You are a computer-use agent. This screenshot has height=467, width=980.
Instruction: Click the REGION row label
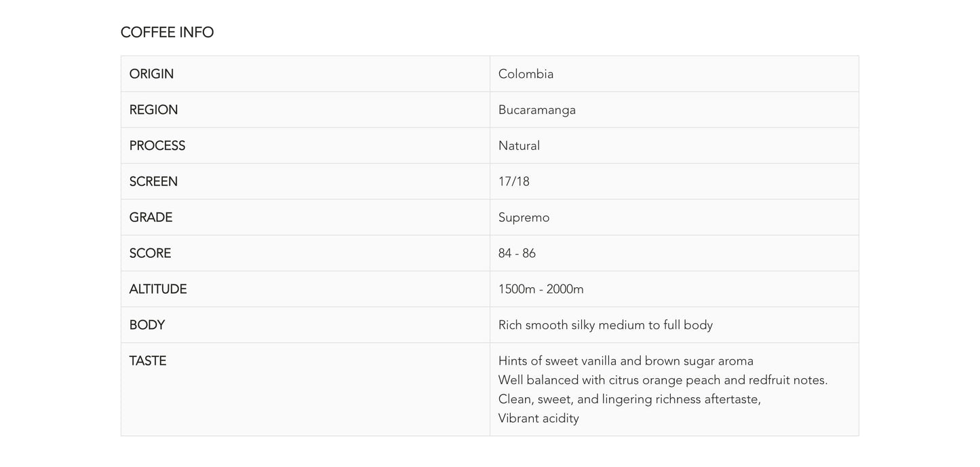point(153,110)
